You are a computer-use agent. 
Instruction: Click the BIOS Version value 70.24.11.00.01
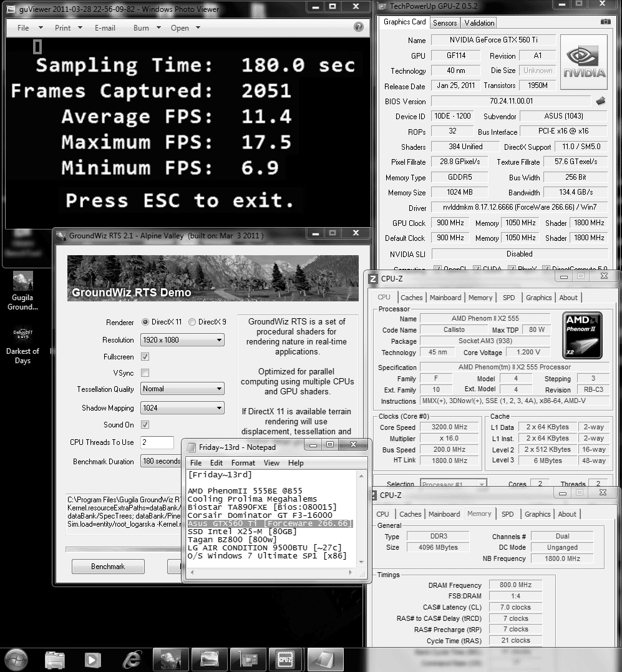coord(511,101)
